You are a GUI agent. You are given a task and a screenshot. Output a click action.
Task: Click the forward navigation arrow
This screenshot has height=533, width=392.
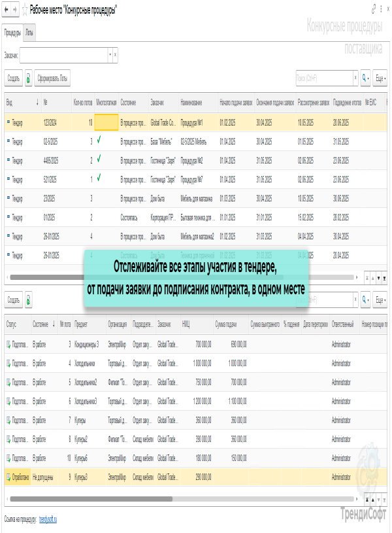tap(15, 10)
